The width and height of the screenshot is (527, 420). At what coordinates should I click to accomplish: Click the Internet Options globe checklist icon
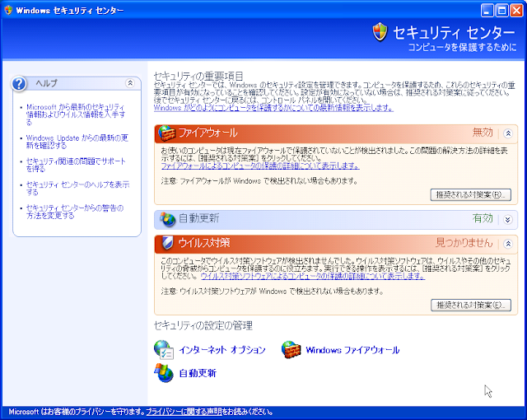(164, 350)
